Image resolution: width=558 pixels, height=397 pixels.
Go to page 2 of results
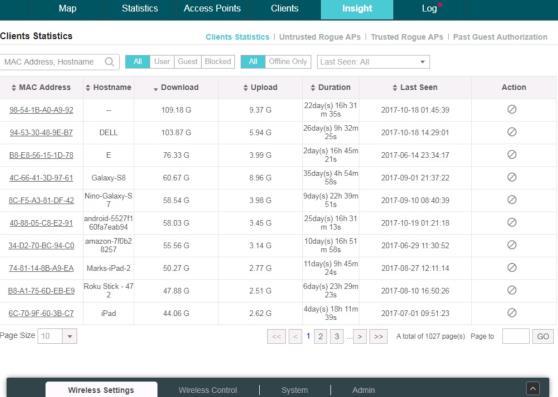coord(320,337)
